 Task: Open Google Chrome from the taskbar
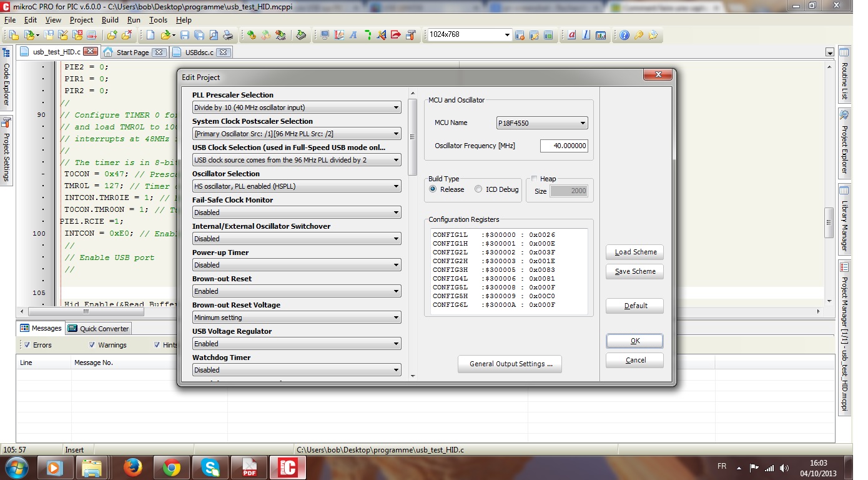(x=171, y=467)
